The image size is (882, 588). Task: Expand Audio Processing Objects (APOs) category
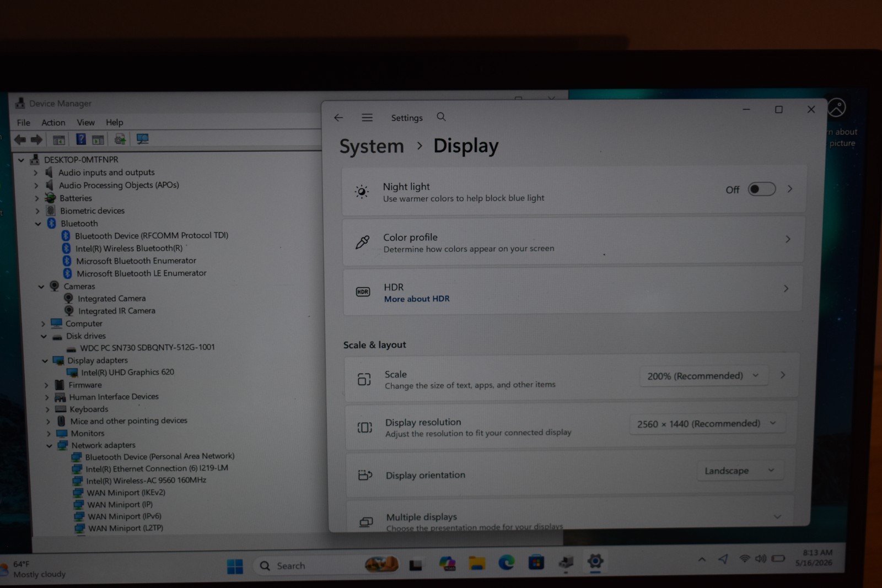click(36, 186)
